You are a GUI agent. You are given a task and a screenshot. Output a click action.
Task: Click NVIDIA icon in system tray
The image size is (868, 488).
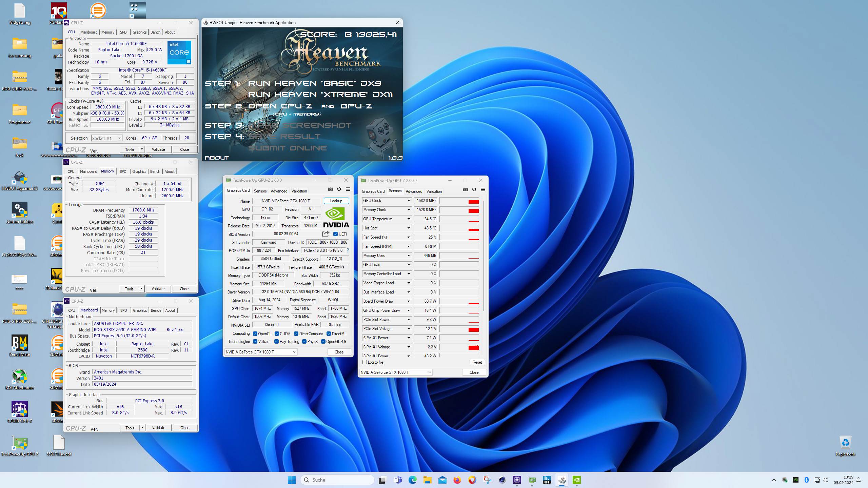[x=796, y=480]
